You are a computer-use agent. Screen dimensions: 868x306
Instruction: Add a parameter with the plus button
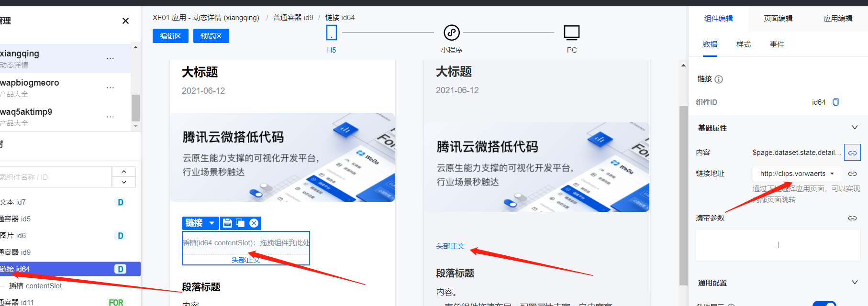coord(778,245)
